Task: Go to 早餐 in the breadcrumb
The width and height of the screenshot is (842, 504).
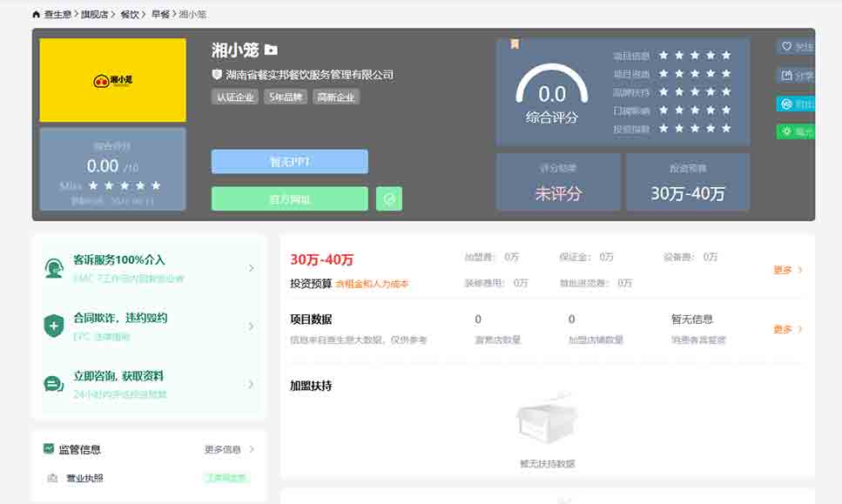Action: click(160, 15)
